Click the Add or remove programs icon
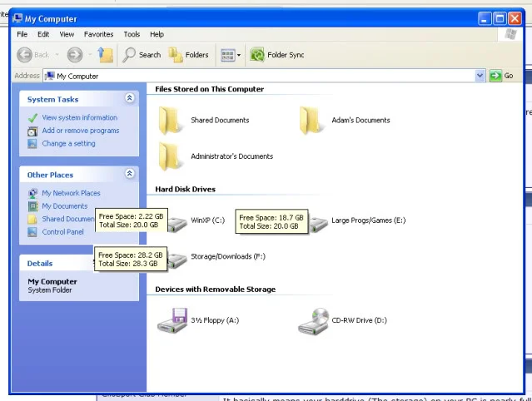Image resolution: width=532 pixels, height=401 pixels. [32, 131]
